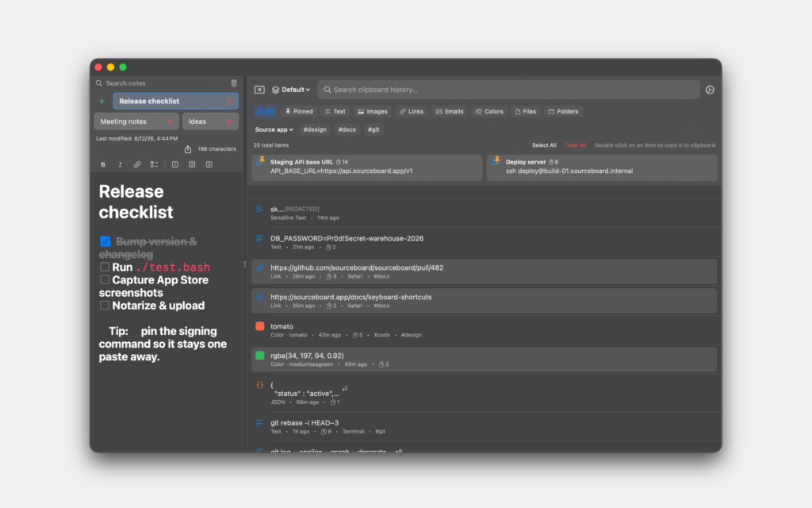This screenshot has width=812, height=508.
Task: Focus the Search clipboard history field
Action: [508, 90]
